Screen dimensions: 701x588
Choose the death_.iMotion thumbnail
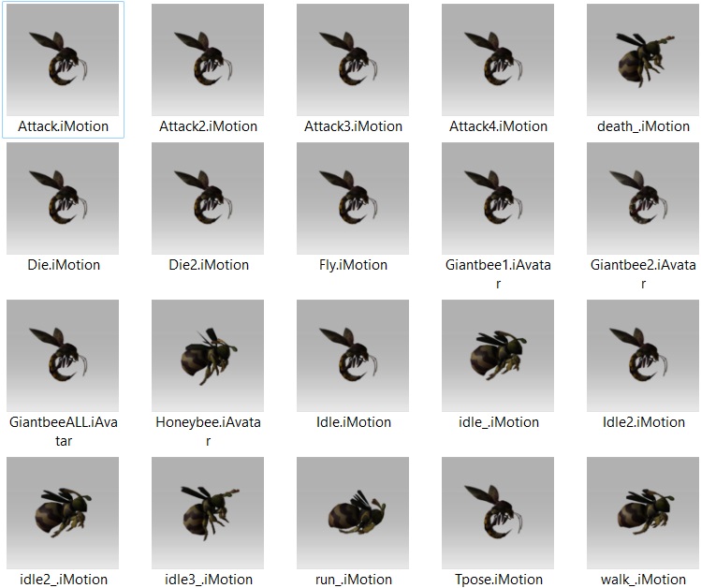(x=643, y=60)
